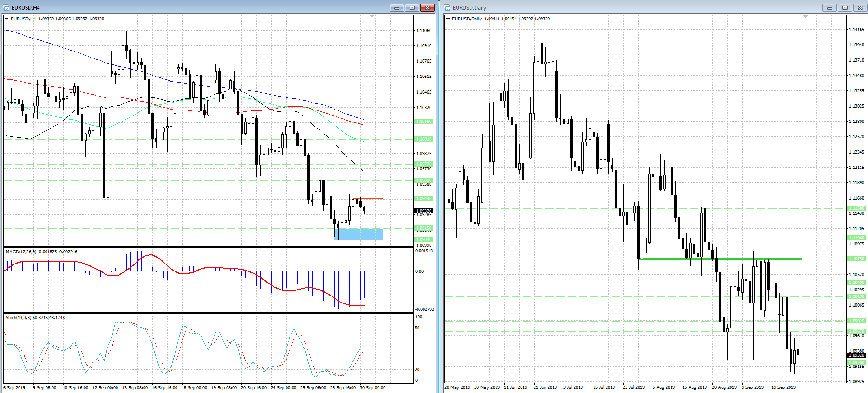Click the H4 chart shift triangle marker
Image resolution: width=868 pixels, height=393 pixels.
pyautogui.click(x=372, y=17)
